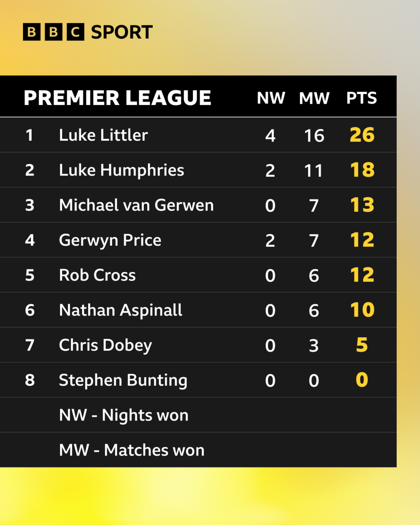Click Michael van Gerwen's 13 points value
Viewport: 420px width, 525px height.
[362, 205]
